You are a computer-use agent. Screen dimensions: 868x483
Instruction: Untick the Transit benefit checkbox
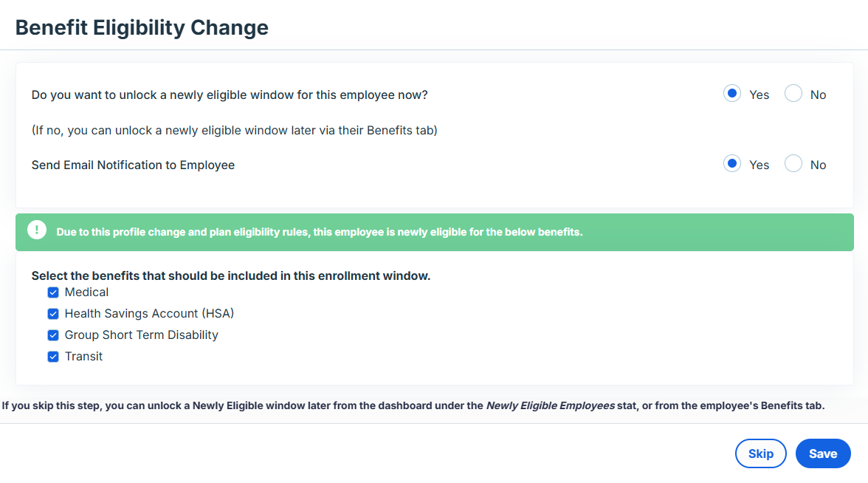[x=53, y=357]
